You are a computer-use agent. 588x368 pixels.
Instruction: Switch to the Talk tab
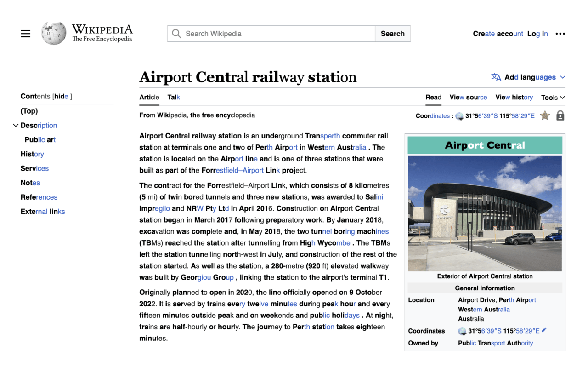tap(174, 97)
